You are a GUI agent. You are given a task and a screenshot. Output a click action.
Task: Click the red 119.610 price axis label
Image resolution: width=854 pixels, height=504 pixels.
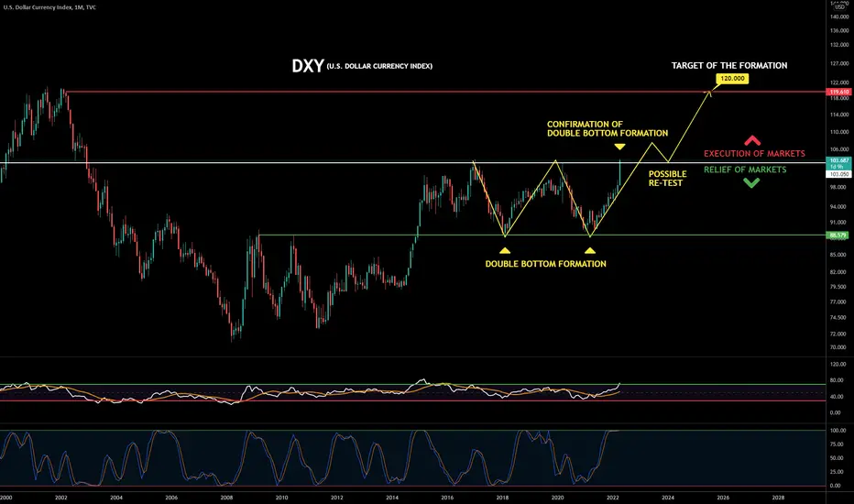[x=839, y=92]
